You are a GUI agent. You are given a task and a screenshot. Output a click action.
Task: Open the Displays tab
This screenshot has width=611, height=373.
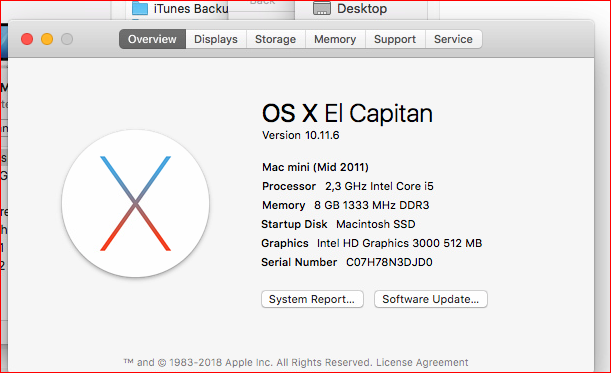click(216, 39)
